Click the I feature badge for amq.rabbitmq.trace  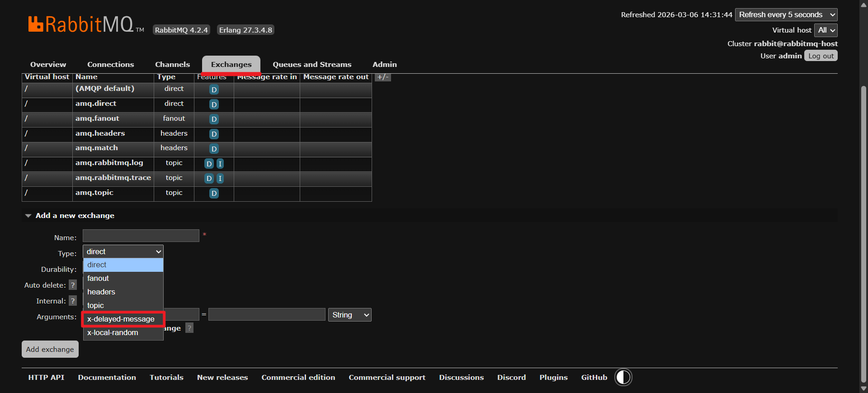[220, 179]
